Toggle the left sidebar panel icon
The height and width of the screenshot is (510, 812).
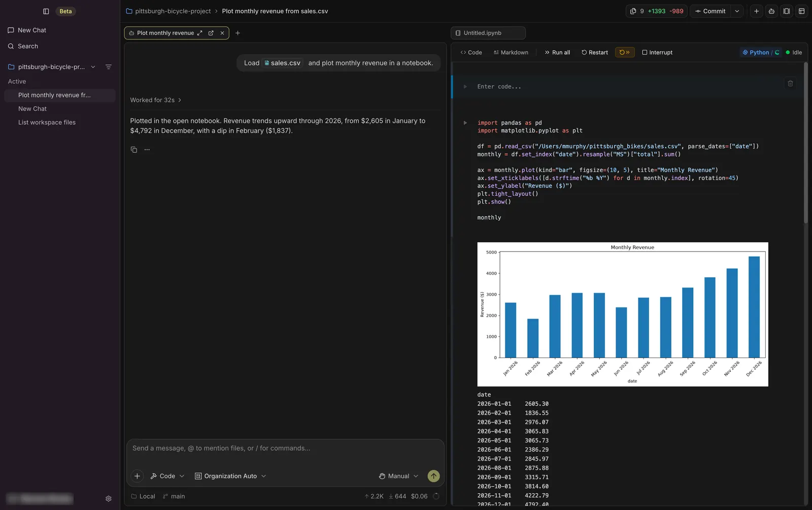coord(46,11)
